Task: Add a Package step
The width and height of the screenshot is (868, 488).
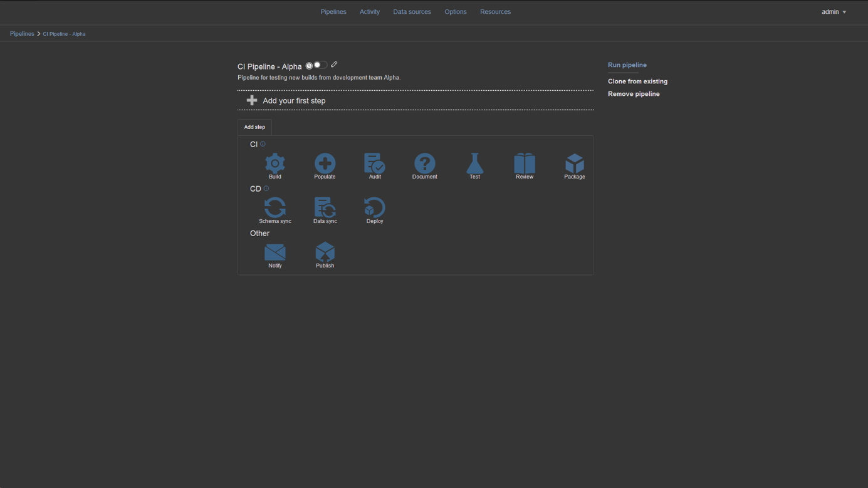Action: tap(574, 166)
